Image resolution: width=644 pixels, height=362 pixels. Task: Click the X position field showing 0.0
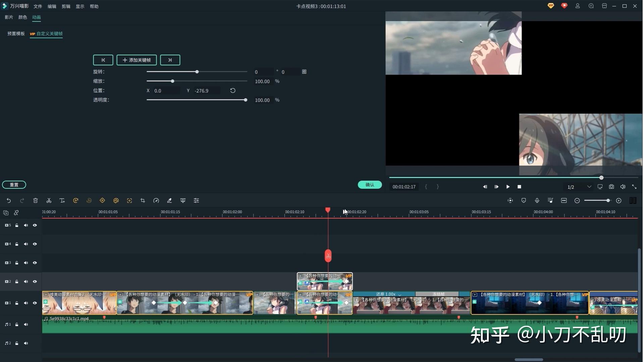point(167,91)
